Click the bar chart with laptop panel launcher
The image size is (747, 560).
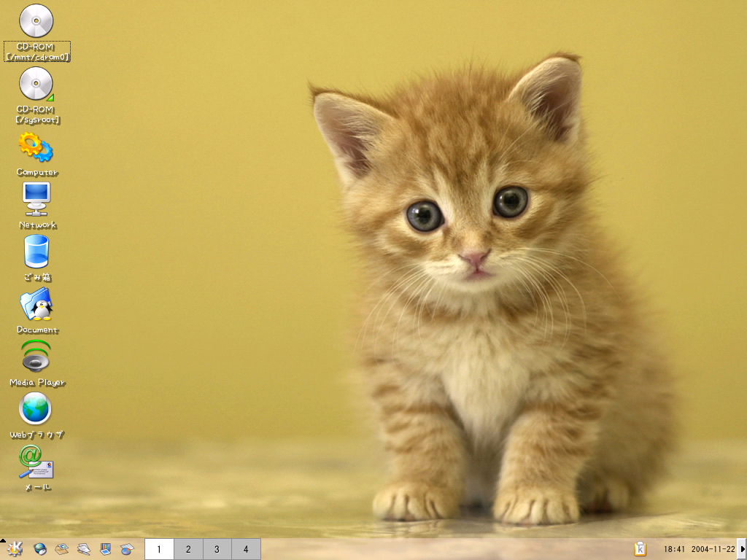click(x=105, y=549)
